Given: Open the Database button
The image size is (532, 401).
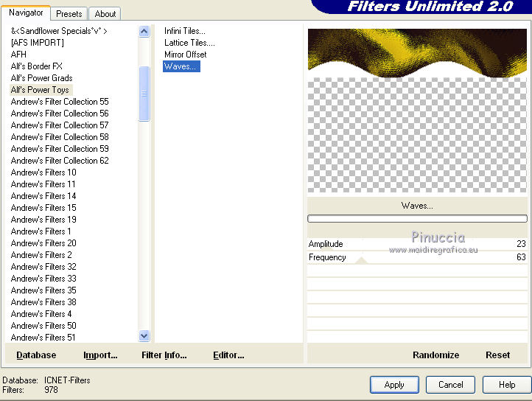Looking at the screenshot, I should coord(36,355).
